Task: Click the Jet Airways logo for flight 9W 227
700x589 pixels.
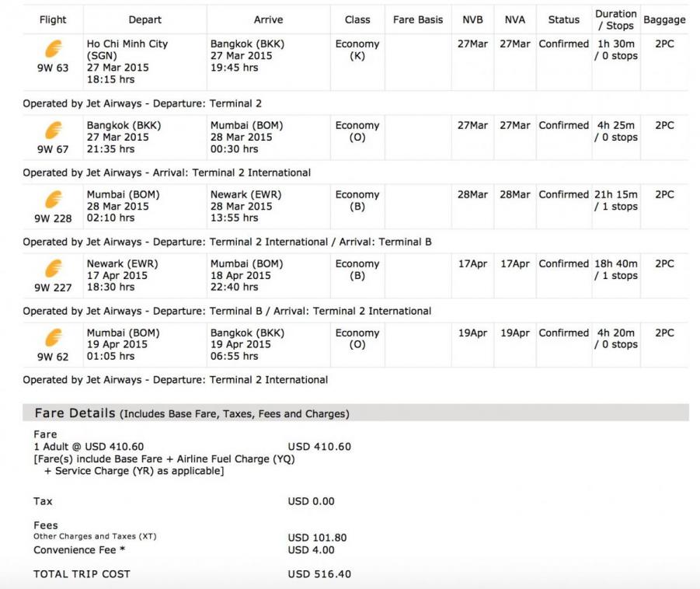Action: [53, 269]
